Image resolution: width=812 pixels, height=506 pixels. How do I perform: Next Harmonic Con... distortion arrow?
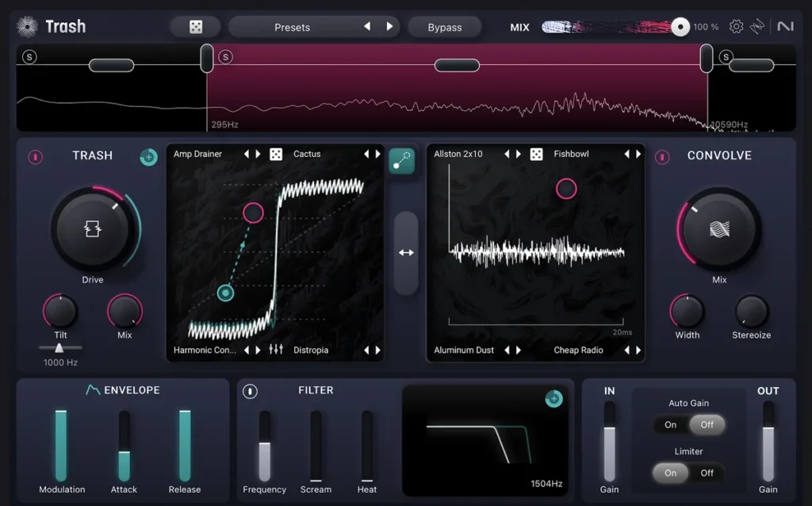(258, 350)
